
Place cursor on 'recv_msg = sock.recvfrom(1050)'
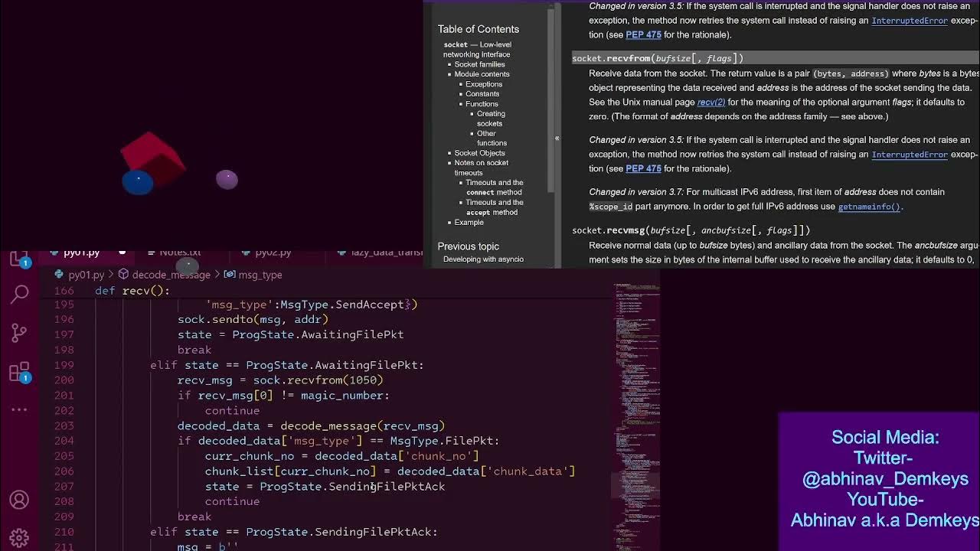tap(280, 380)
